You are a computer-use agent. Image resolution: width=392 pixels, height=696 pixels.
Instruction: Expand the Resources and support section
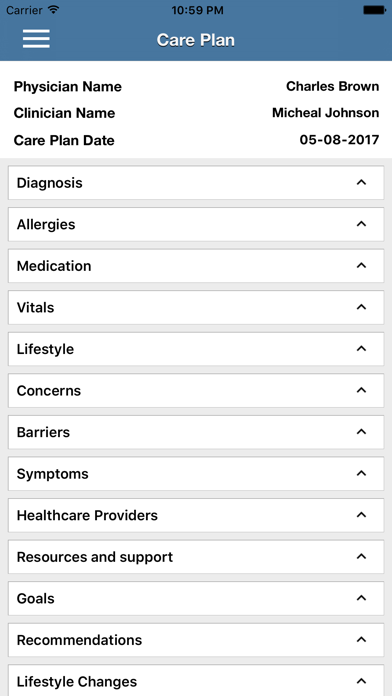point(196,557)
